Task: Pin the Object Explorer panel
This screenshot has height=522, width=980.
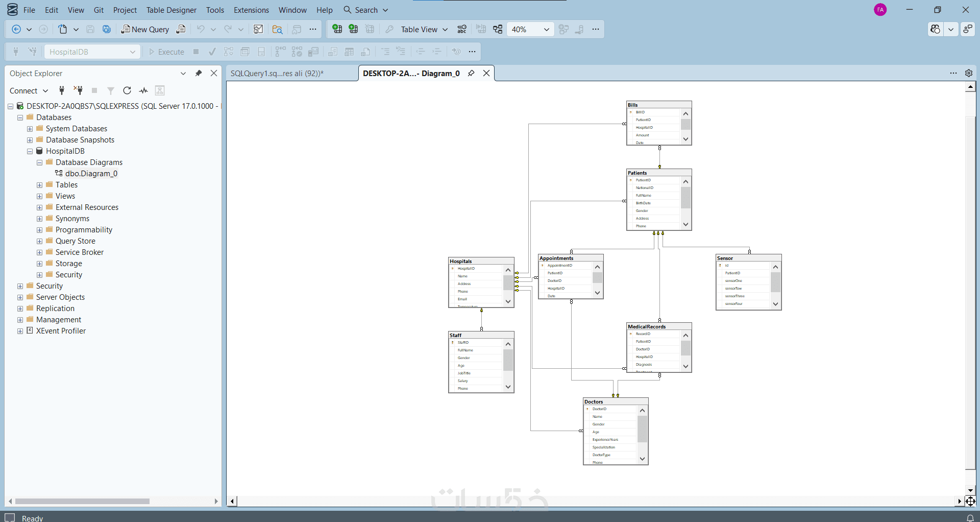Action: click(x=199, y=73)
